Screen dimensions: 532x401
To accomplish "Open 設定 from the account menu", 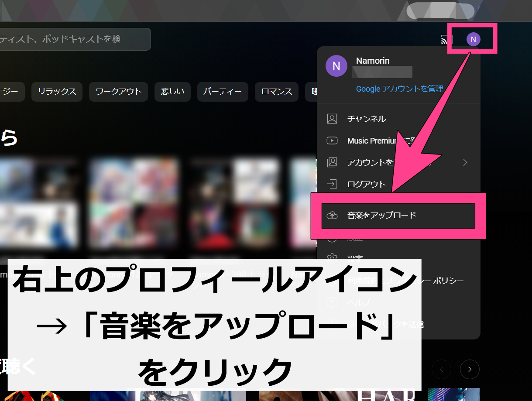I will pyautogui.click(x=399, y=258).
